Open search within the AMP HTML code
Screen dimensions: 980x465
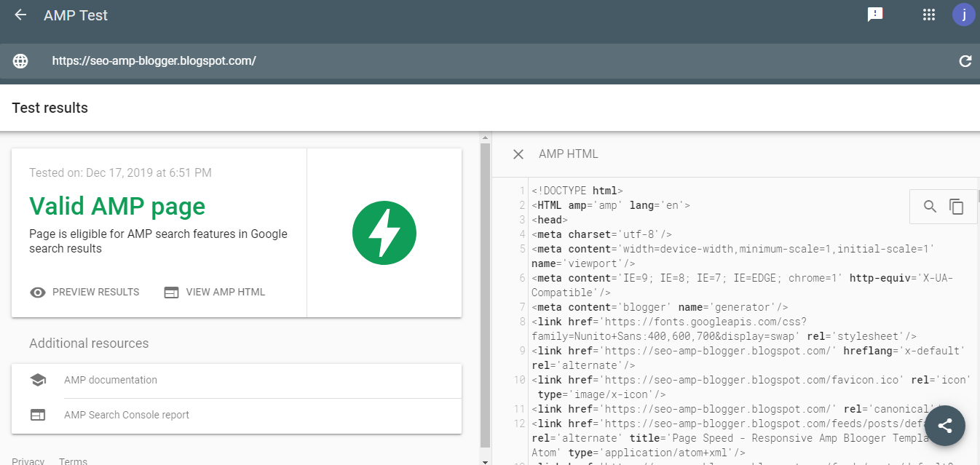click(x=930, y=206)
